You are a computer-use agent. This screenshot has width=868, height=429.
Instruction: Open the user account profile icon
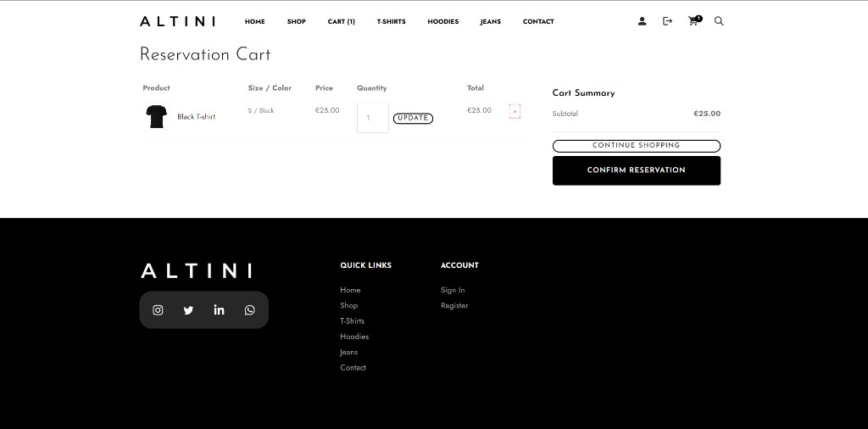click(x=642, y=21)
